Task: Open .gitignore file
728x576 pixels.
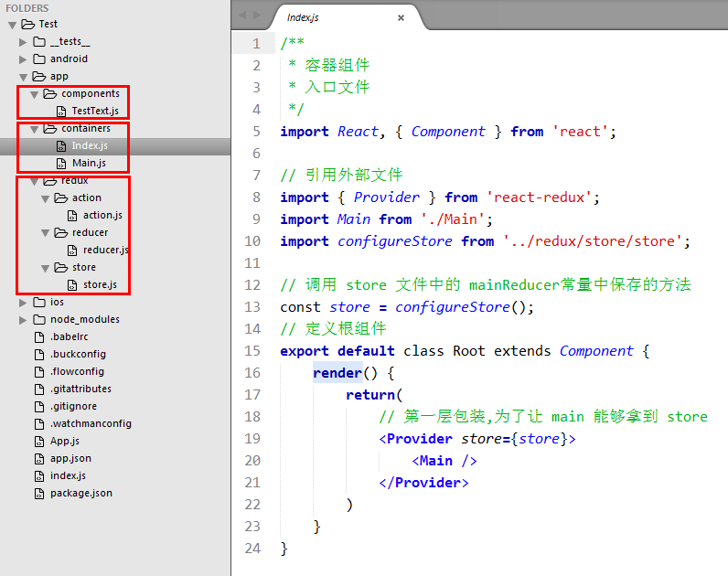Action: click(74, 406)
